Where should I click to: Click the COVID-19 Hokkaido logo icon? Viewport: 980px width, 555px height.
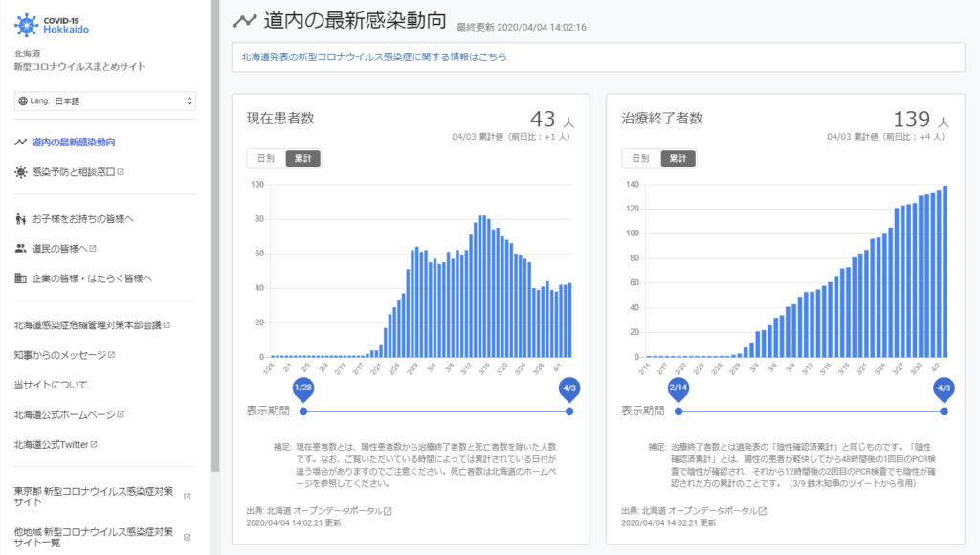tap(27, 24)
